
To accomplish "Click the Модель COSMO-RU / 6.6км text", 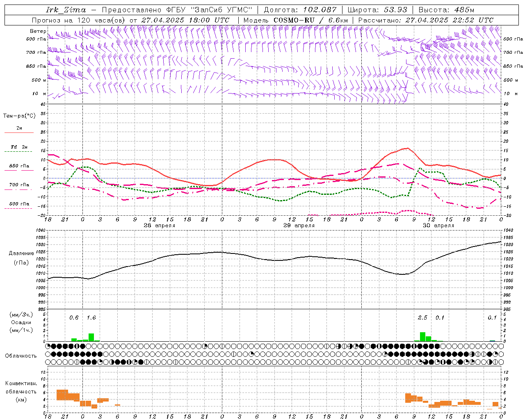I will click(296, 20).
